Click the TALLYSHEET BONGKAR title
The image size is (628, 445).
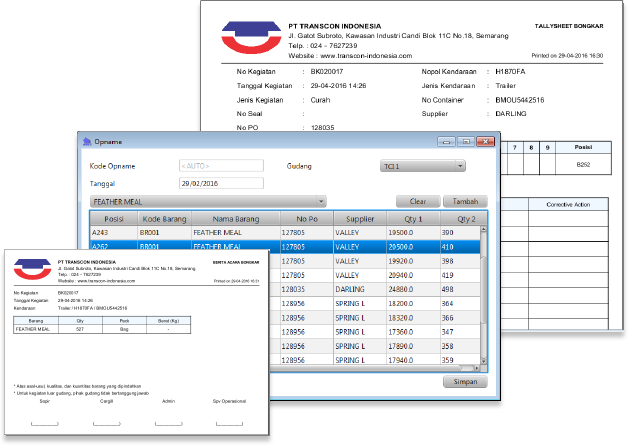(569, 26)
